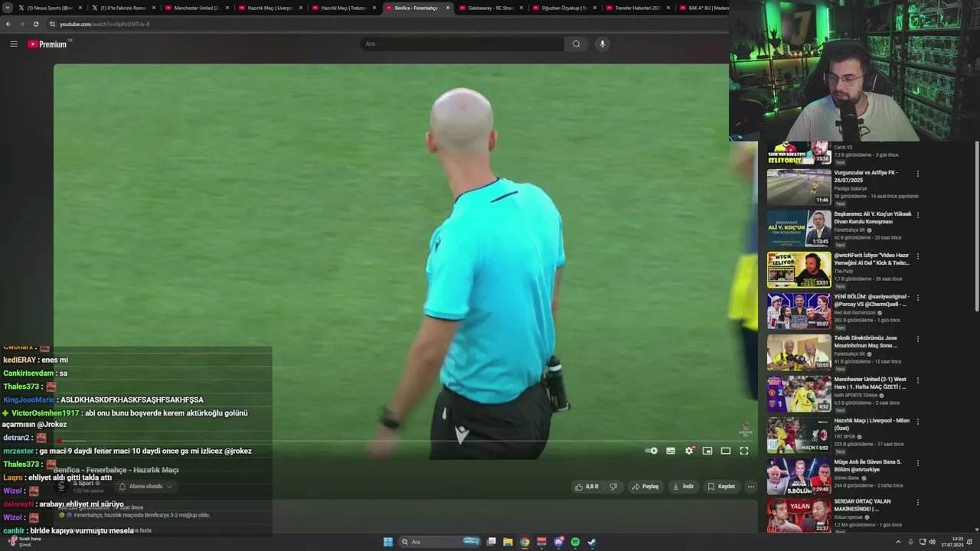
Task: Click the subscription notification bell icon
Action: tap(122, 486)
